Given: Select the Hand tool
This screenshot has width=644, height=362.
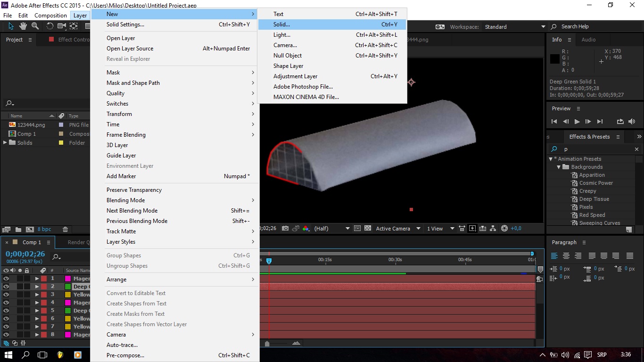Looking at the screenshot, I should point(23,26).
